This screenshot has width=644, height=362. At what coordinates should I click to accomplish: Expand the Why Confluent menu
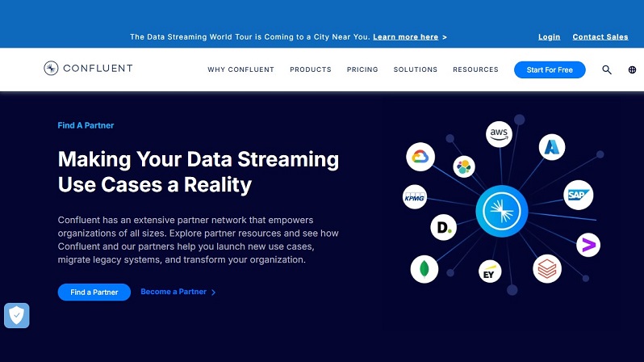240,69
